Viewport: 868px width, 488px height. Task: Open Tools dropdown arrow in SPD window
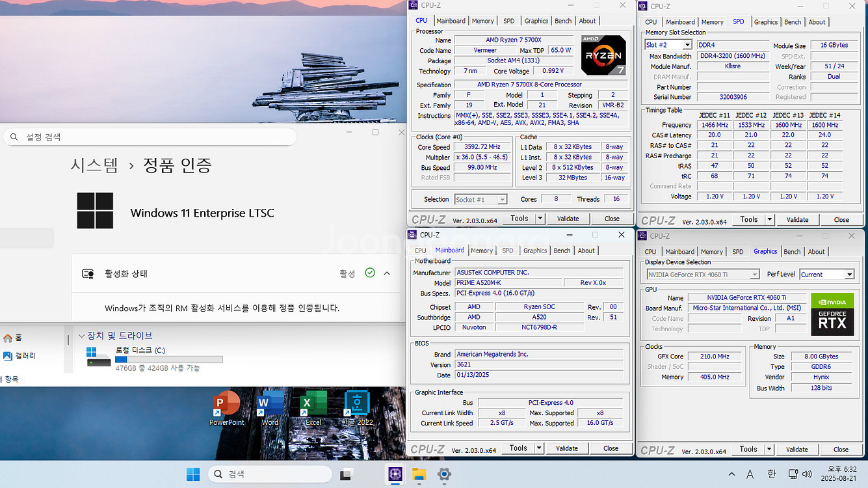click(770, 220)
